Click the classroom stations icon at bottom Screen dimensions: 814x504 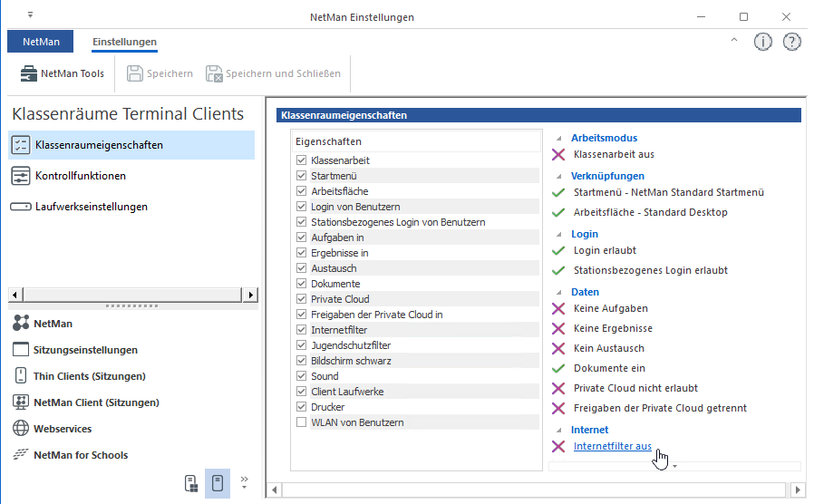pyautogui.click(x=191, y=483)
